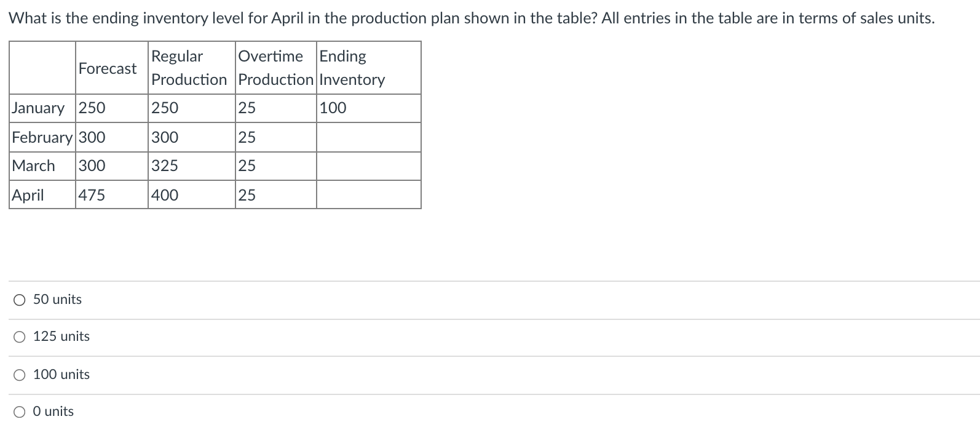Click the Forecast column header
The width and height of the screenshot is (980, 427).
pos(108,68)
